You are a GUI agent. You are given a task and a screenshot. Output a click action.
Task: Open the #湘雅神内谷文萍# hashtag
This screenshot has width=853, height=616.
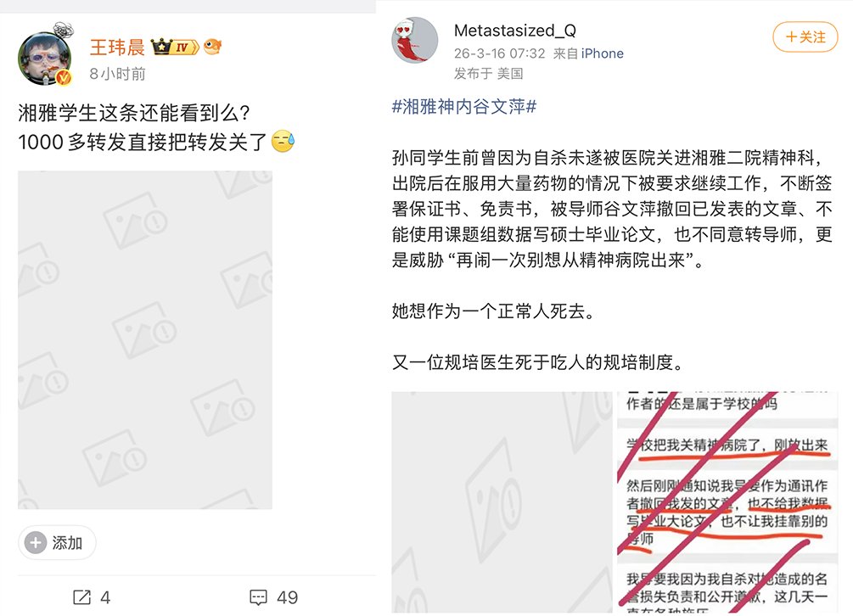click(464, 106)
